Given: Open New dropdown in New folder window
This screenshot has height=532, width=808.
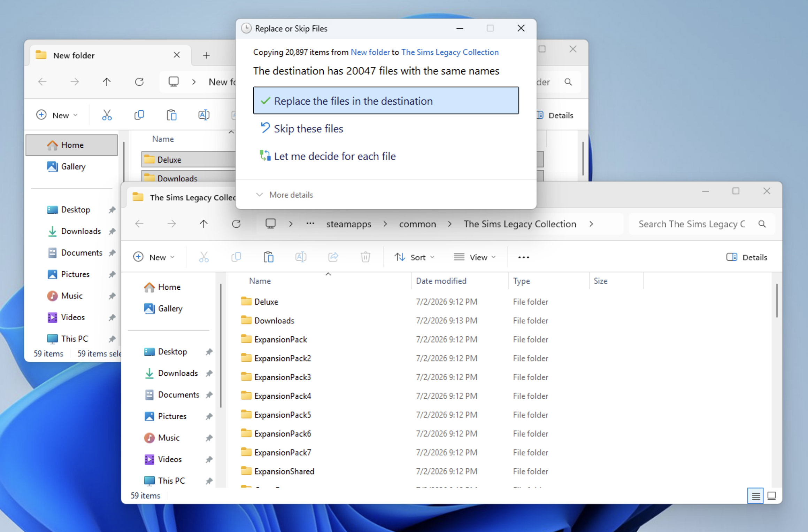Looking at the screenshot, I should coord(57,115).
